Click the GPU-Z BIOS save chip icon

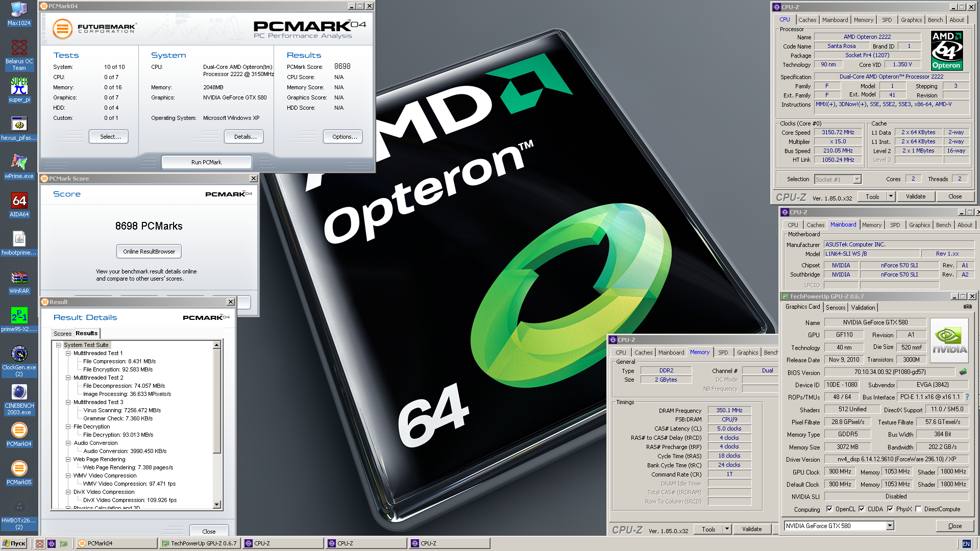tap(963, 372)
